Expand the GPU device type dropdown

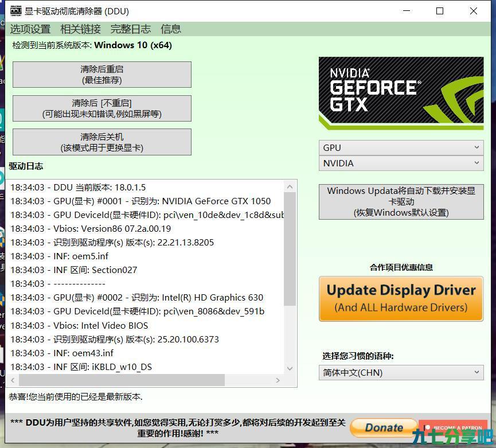(401, 148)
